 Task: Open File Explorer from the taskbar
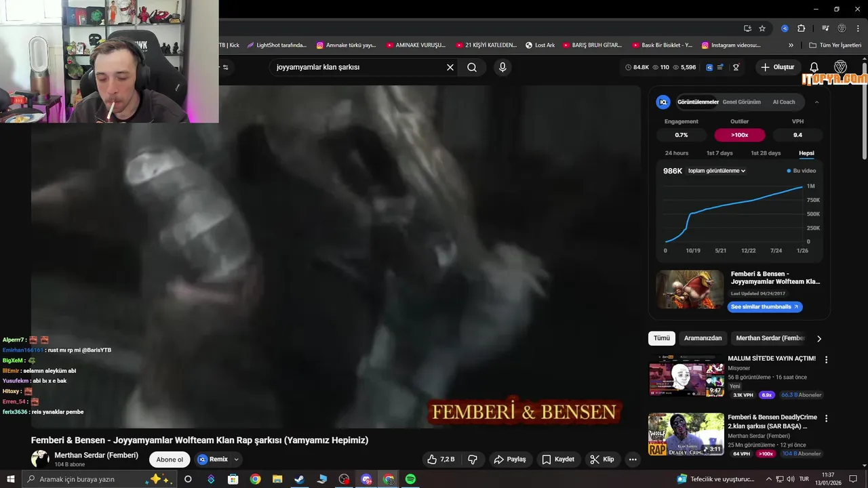click(277, 479)
